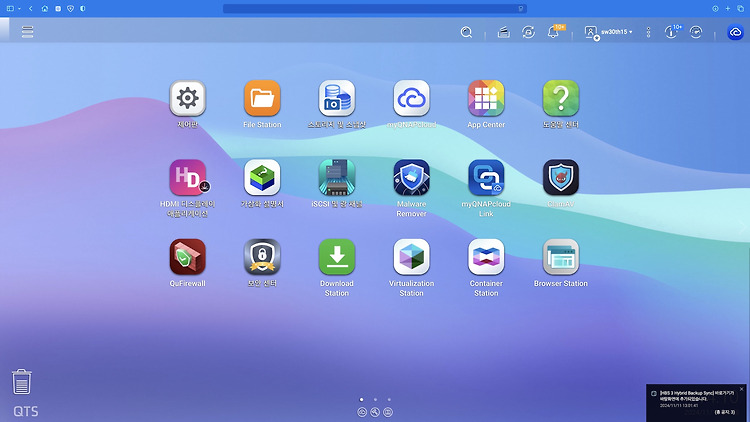The height and width of the screenshot is (422, 750).
Task: Launch File Station
Action: tap(262, 98)
